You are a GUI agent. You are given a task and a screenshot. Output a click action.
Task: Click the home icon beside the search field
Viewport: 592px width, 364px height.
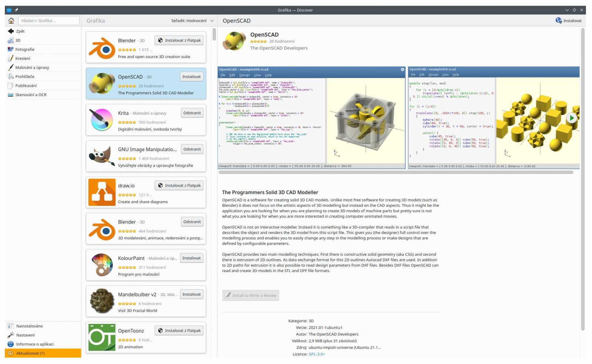[x=11, y=21]
